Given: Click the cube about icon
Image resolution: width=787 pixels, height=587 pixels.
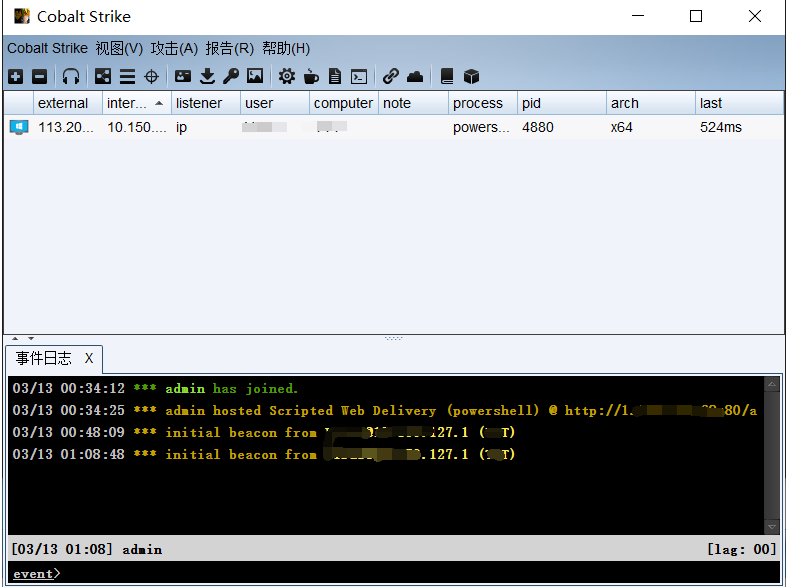Looking at the screenshot, I should click(x=471, y=77).
